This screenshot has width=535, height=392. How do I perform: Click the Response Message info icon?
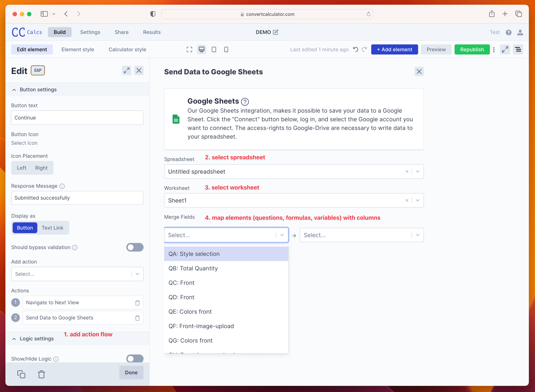pyautogui.click(x=62, y=186)
